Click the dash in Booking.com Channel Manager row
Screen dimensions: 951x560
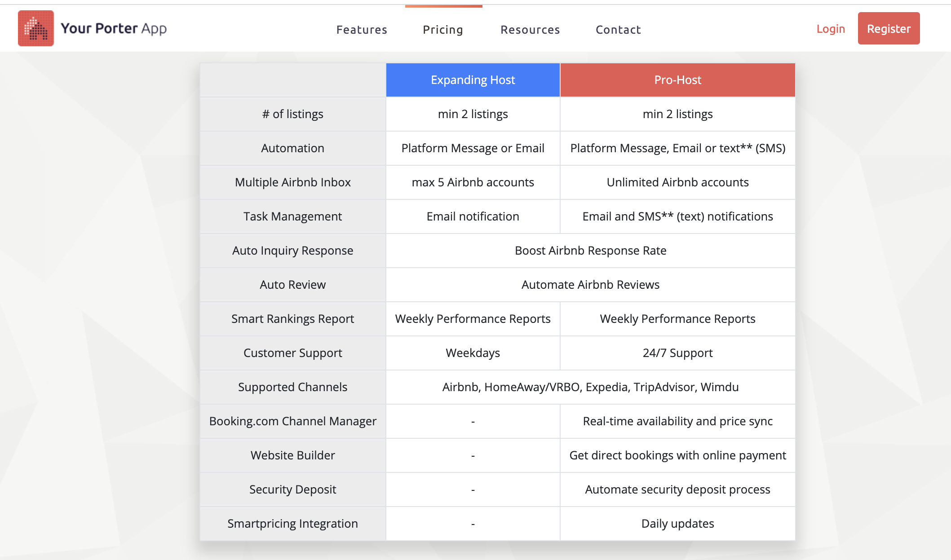click(x=473, y=421)
